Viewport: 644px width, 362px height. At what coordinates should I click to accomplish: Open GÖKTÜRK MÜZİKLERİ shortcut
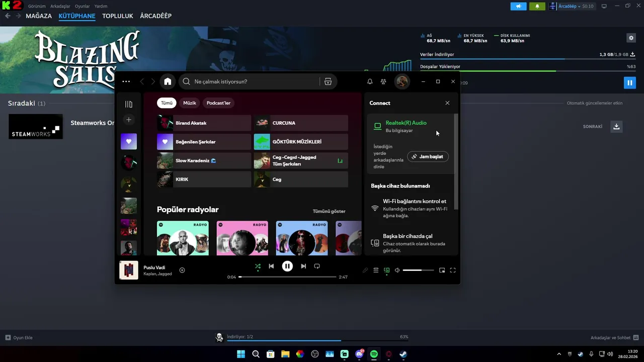301,142
